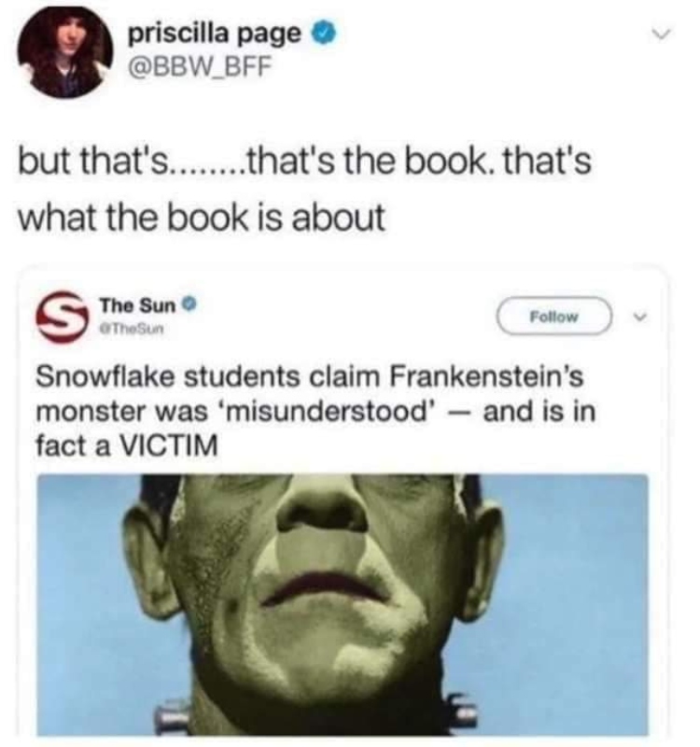Click 'what the book is about' text line
This screenshot has width=700, height=747.
pos(201,218)
